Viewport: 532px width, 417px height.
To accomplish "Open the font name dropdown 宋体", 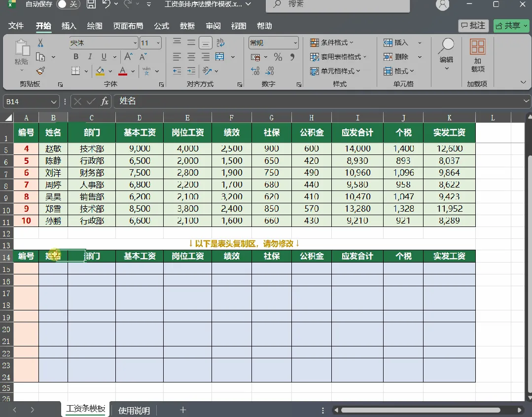I will tap(104, 43).
